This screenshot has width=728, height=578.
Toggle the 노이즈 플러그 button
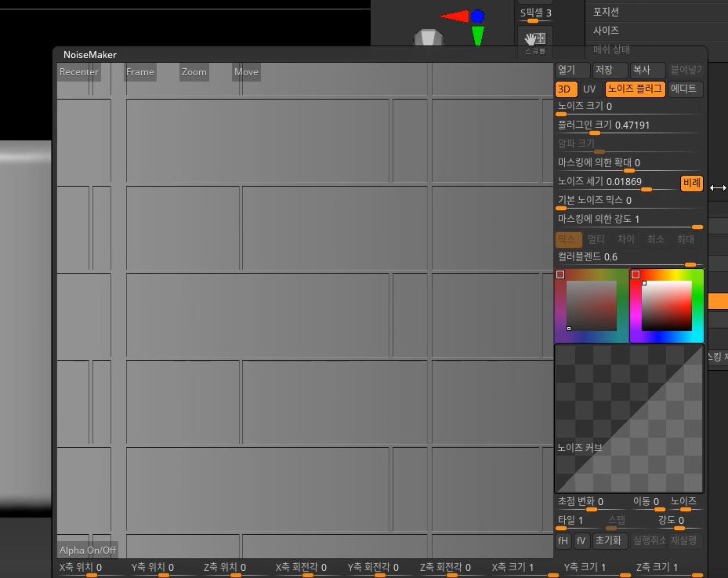point(635,89)
